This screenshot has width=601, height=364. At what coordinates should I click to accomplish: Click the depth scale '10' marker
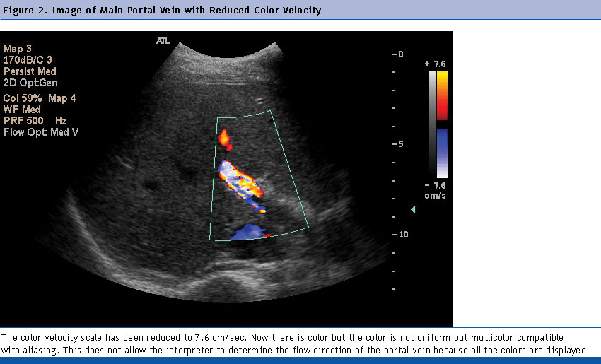[400, 234]
